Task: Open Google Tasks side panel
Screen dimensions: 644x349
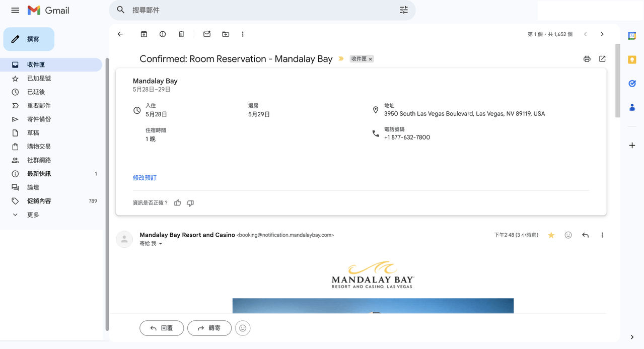Action: coord(632,84)
